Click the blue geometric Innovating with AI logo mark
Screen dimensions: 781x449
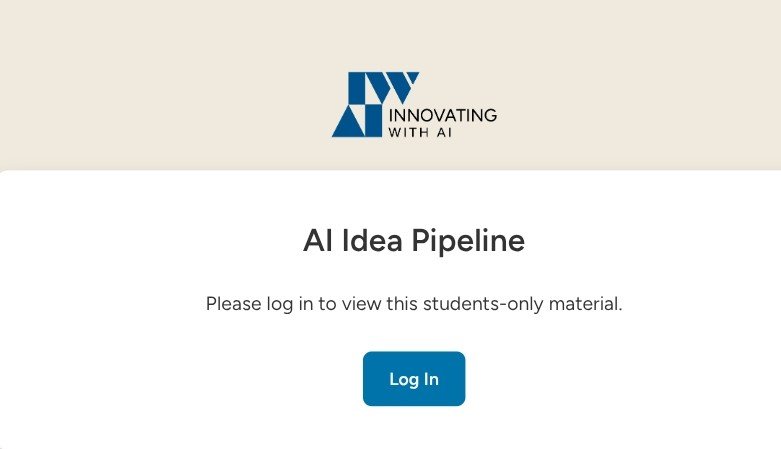(x=376, y=104)
